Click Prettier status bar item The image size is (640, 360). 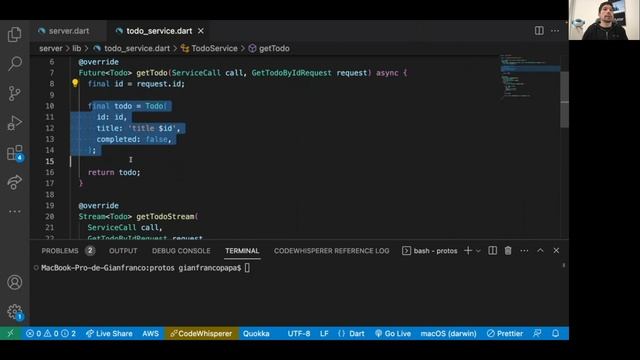[505, 333]
